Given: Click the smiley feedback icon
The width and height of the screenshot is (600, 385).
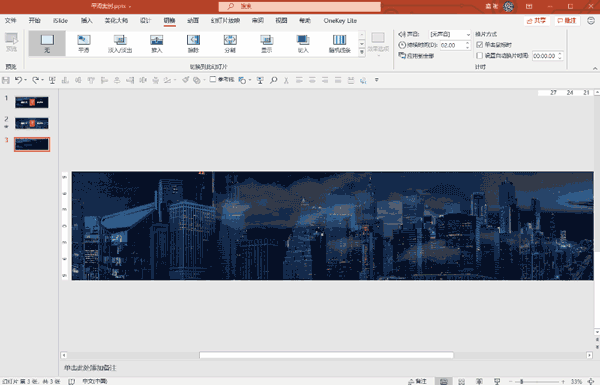Looking at the screenshot, I should click(x=590, y=21).
